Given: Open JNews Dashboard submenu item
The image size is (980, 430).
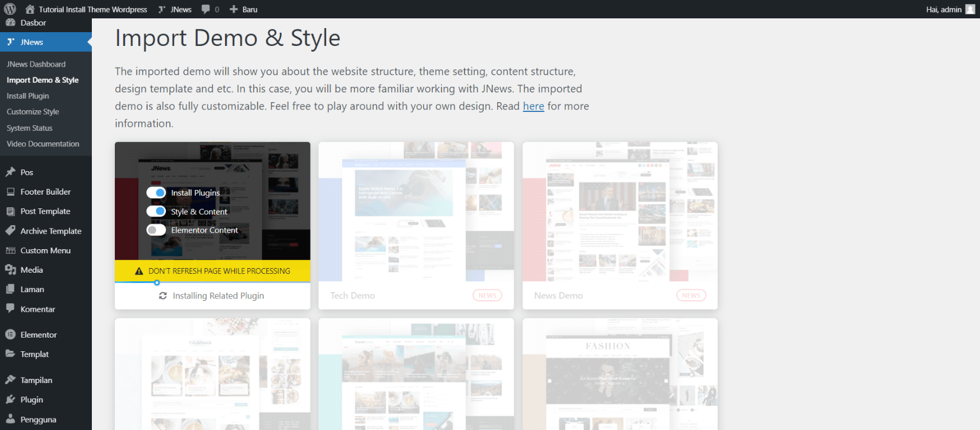Looking at the screenshot, I should click(x=36, y=64).
